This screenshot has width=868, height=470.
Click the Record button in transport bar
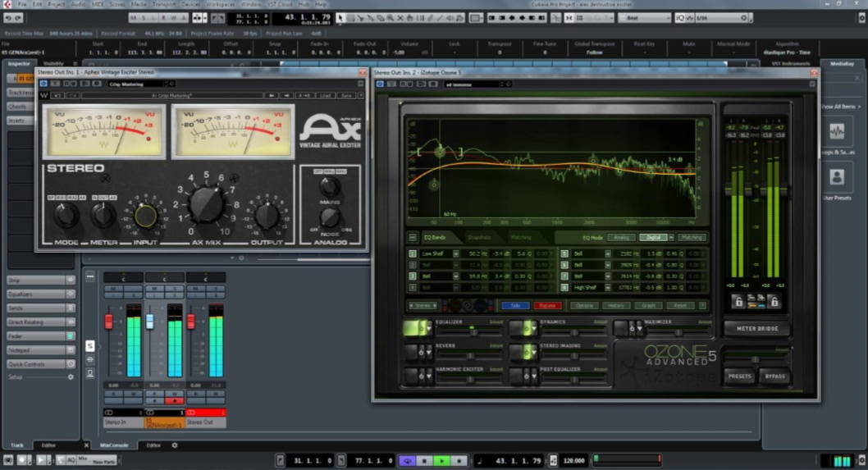point(459,460)
